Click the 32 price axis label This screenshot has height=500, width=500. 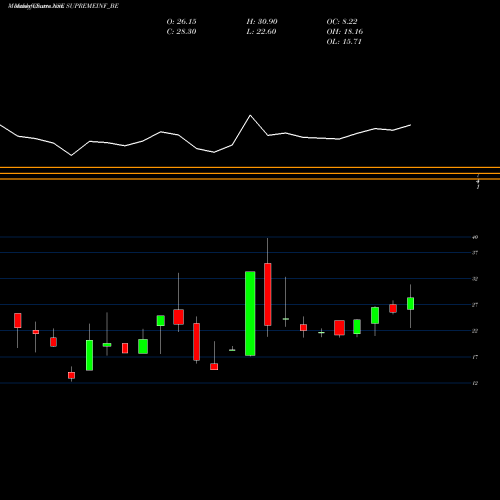coord(475,279)
